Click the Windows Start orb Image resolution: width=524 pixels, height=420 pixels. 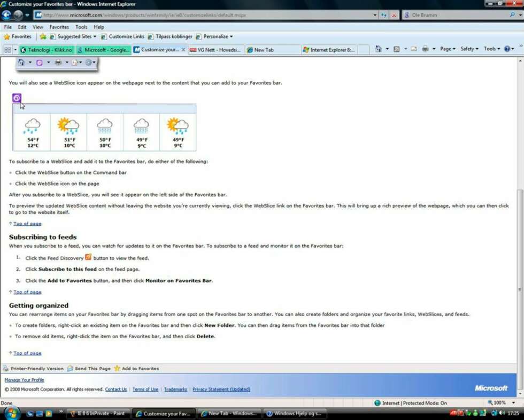coord(12,413)
